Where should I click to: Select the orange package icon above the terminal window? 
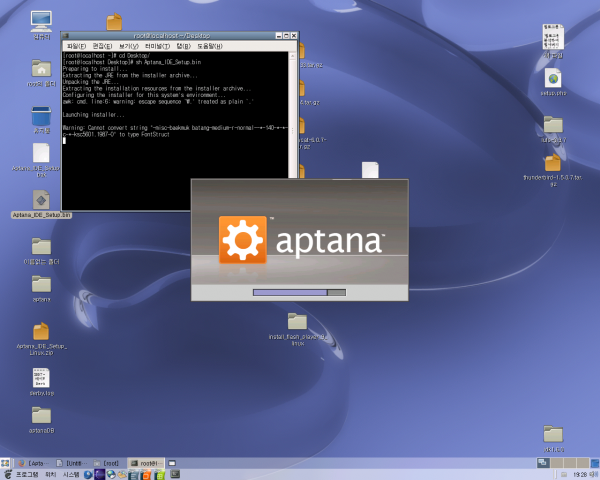pyautogui.click(x=114, y=22)
